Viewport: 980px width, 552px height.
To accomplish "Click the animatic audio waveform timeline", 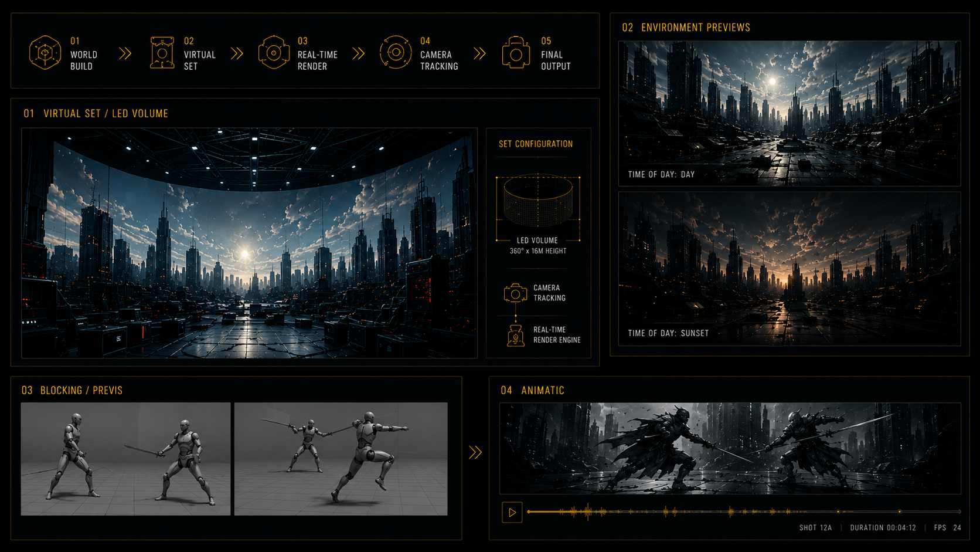I will click(744, 512).
